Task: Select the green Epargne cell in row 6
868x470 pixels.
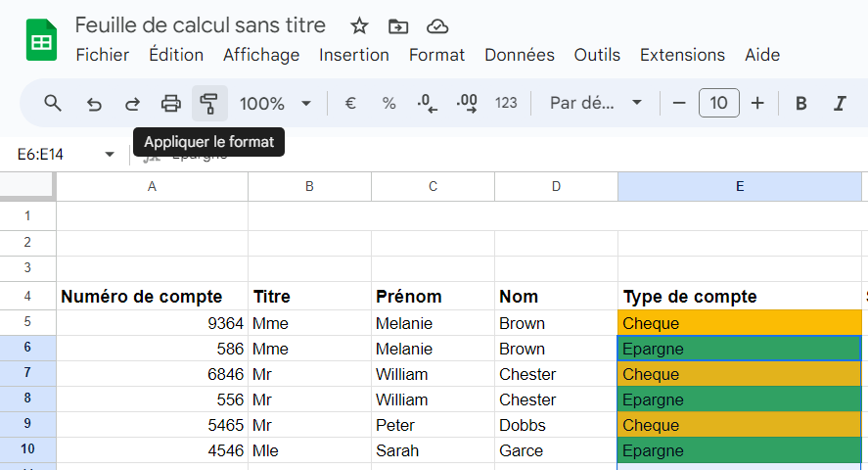Action: point(740,349)
